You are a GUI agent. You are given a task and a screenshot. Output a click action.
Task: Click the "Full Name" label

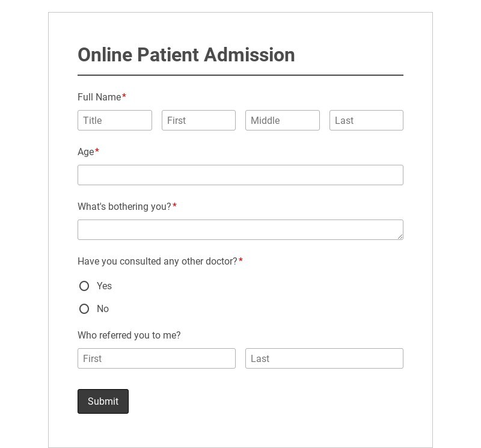[99, 97]
